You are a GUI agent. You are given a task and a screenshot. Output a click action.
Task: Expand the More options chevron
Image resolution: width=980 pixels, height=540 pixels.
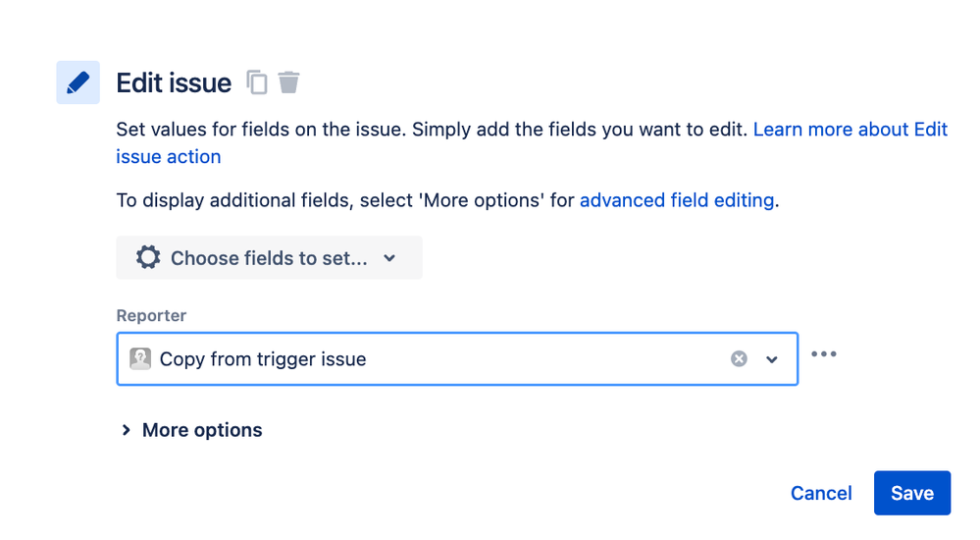tap(127, 430)
